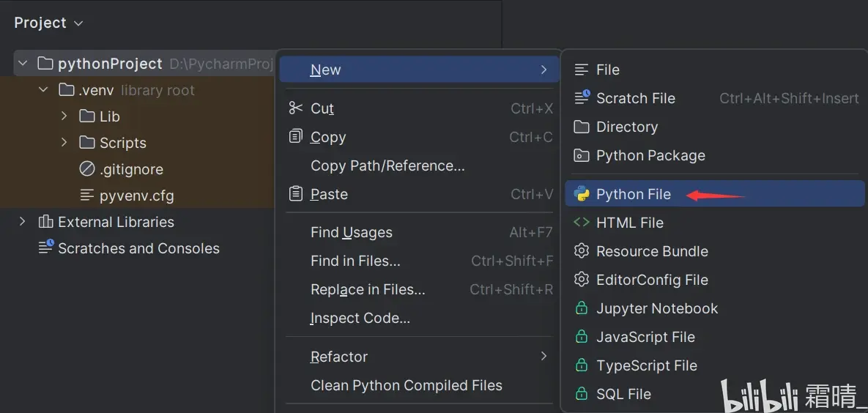Viewport: 868px width, 413px height.
Task: Select Scratches and Consoles tree item
Action: click(x=138, y=248)
